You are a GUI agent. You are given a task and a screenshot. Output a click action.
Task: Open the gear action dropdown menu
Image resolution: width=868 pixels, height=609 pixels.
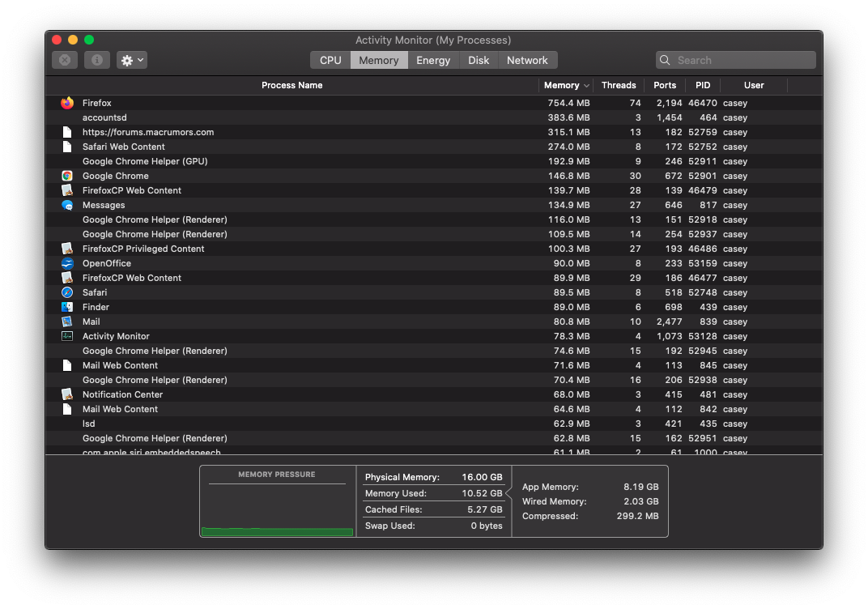click(x=132, y=60)
